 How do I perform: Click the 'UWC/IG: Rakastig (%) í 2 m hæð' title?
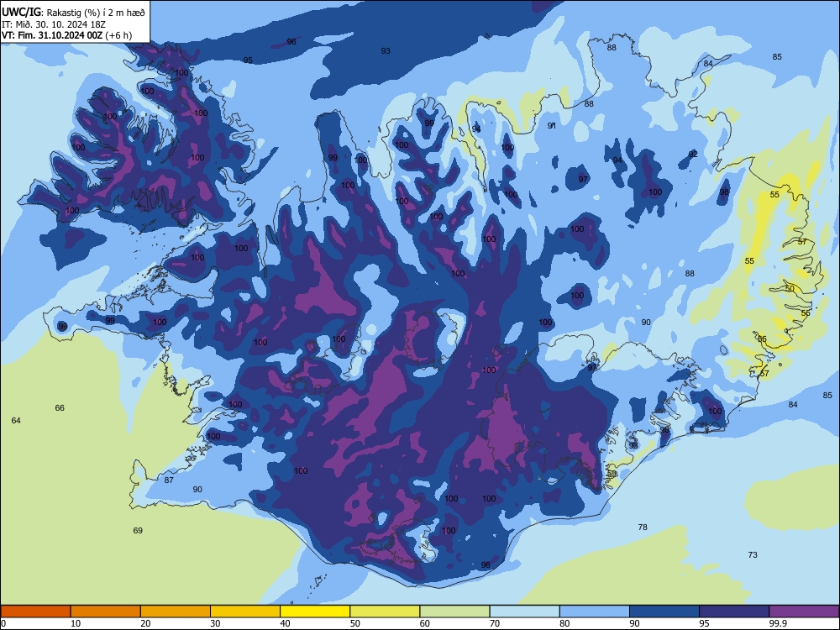[x=73, y=13]
